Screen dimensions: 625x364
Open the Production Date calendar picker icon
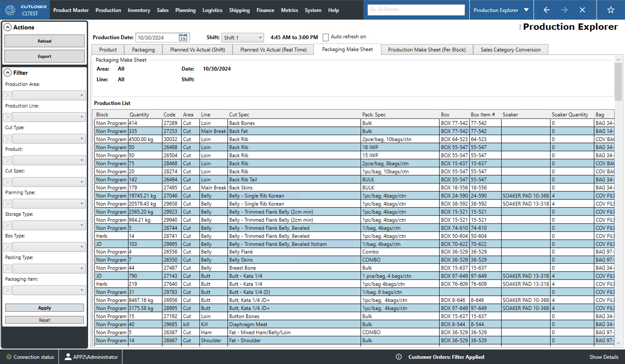coord(183,38)
